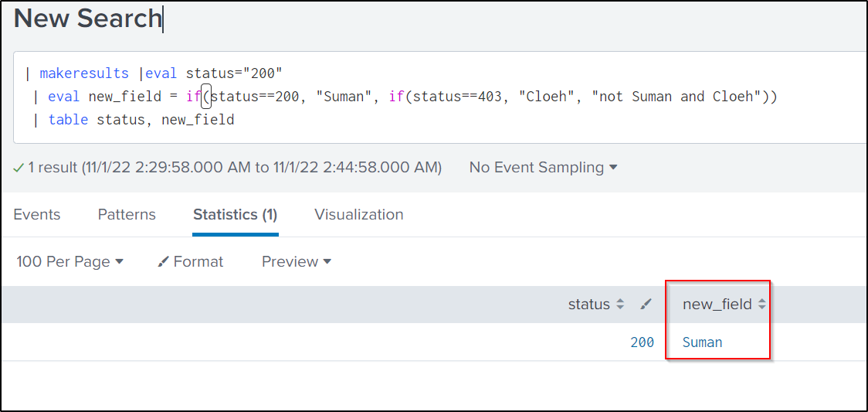868x412 pixels.
Task: Click the status column sort arrows
Action: (x=619, y=305)
